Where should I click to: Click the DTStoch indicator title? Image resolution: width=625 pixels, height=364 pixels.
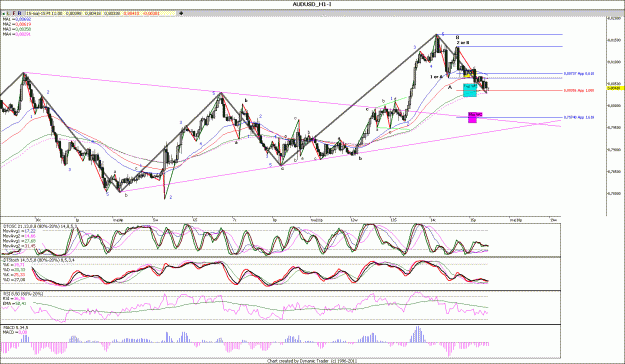pyautogui.click(x=39, y=260)
